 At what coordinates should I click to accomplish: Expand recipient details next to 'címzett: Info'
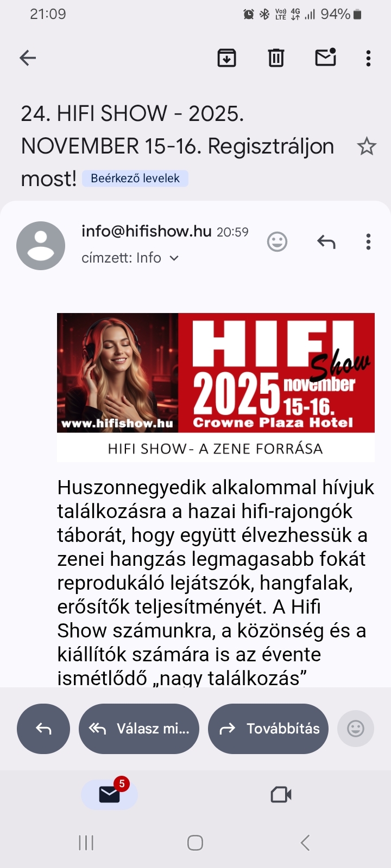(174, 258)
